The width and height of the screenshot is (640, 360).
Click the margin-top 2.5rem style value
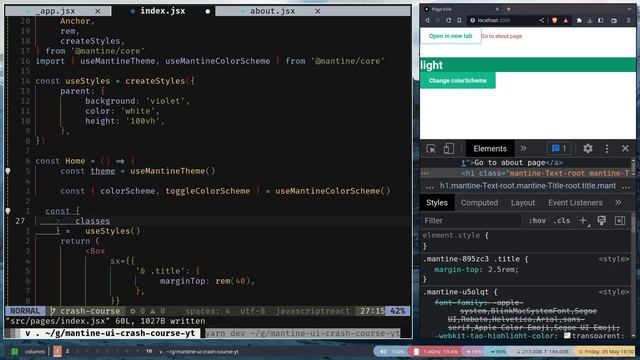coord(502,269)
